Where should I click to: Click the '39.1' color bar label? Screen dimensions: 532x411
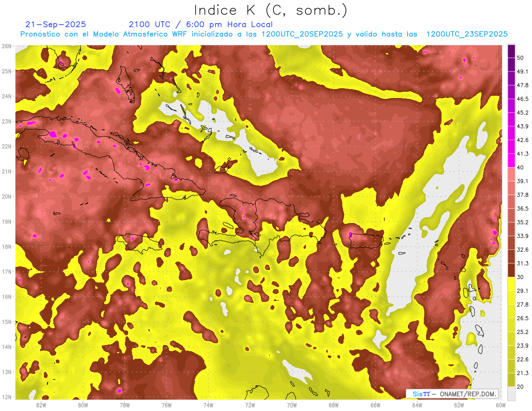coord(522,181)
